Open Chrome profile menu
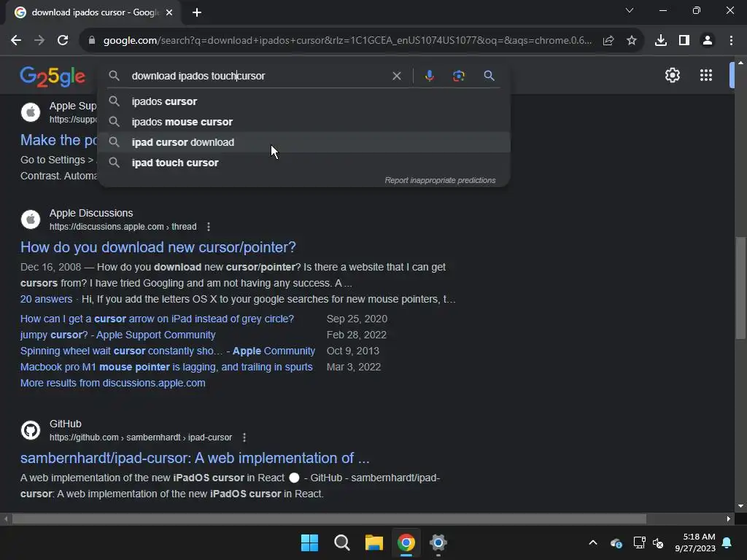747x560 pixels. click(708, 41)
